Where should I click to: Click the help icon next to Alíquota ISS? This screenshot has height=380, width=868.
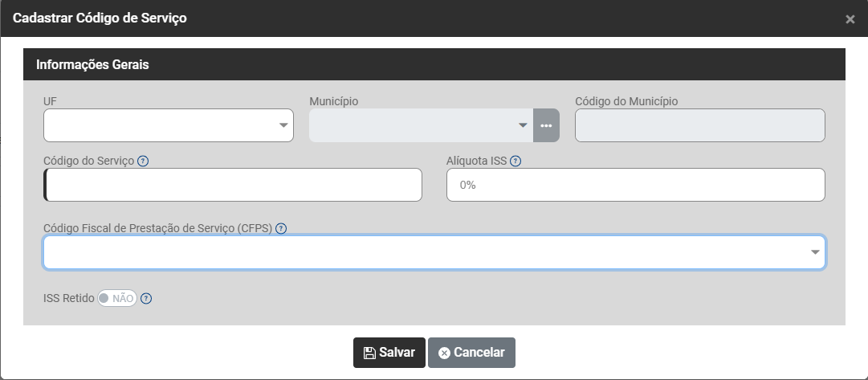[x=516, y=161]
